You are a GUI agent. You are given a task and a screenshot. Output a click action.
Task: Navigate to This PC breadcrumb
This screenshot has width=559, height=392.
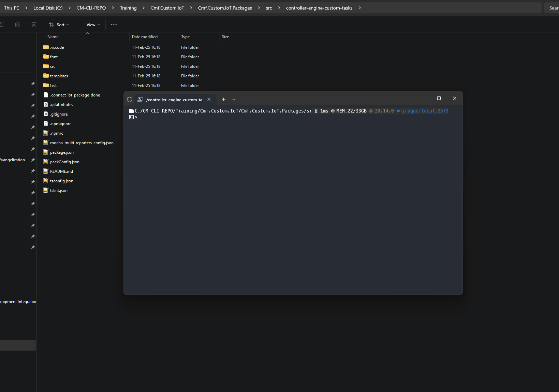[x=12, y=8]
